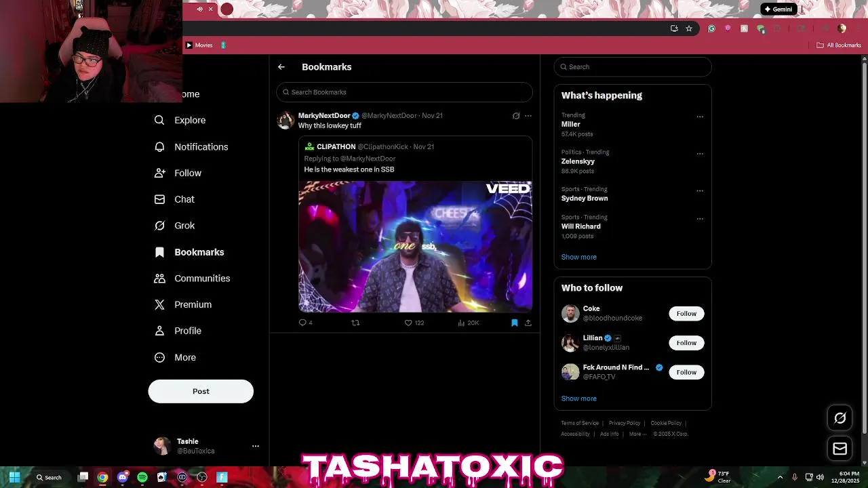Open the Zelenskyy trending topic
Screen dimensions: 868x488
tap(578, 161)
